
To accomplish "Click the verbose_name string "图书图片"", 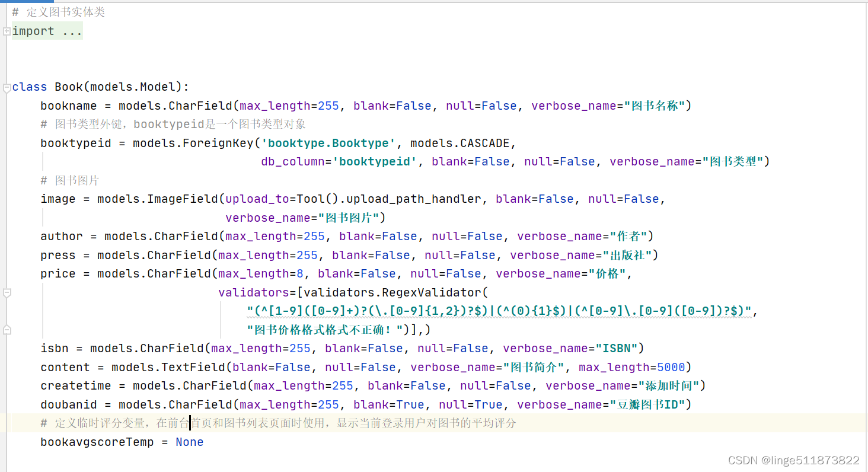I will coord(349,218).
